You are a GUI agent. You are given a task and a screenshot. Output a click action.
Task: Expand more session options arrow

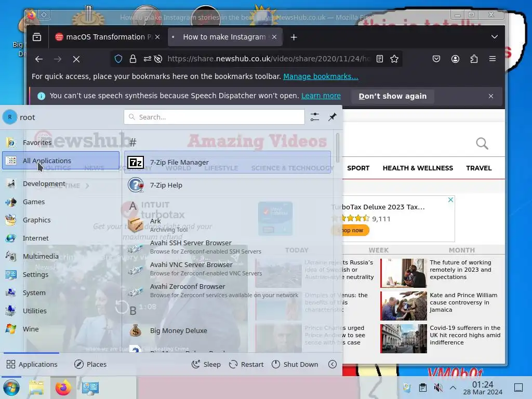pos(332,364)
